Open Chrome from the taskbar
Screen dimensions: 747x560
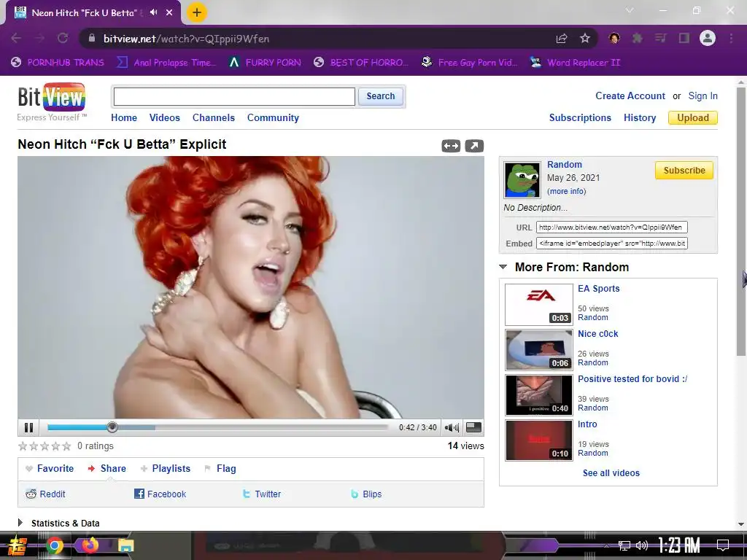[54, 545]
